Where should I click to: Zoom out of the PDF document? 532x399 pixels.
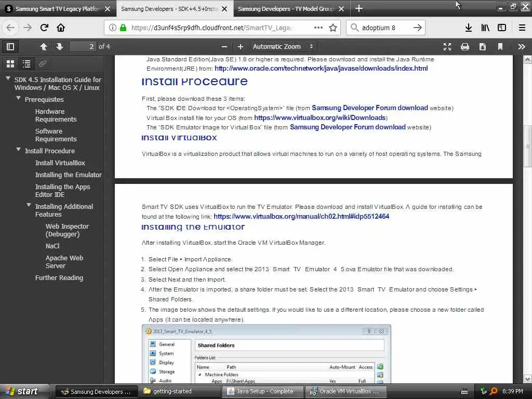click(x=224, y=46)
